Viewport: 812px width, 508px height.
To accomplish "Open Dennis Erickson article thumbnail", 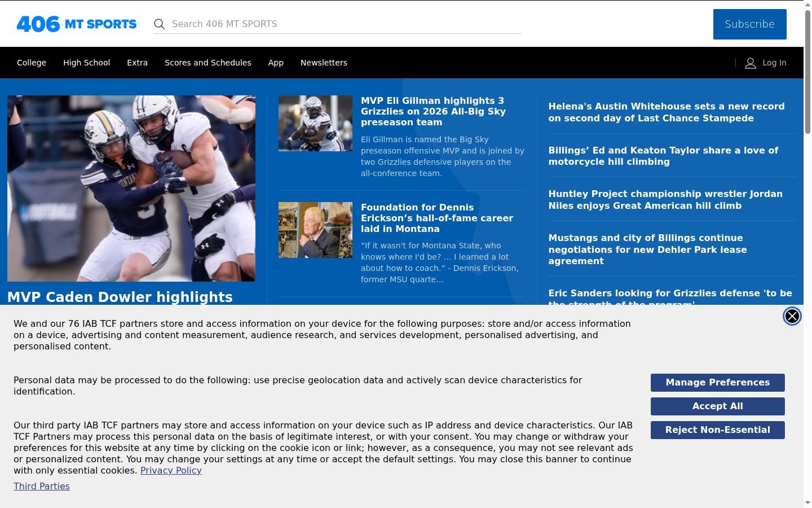I will 315,230.
